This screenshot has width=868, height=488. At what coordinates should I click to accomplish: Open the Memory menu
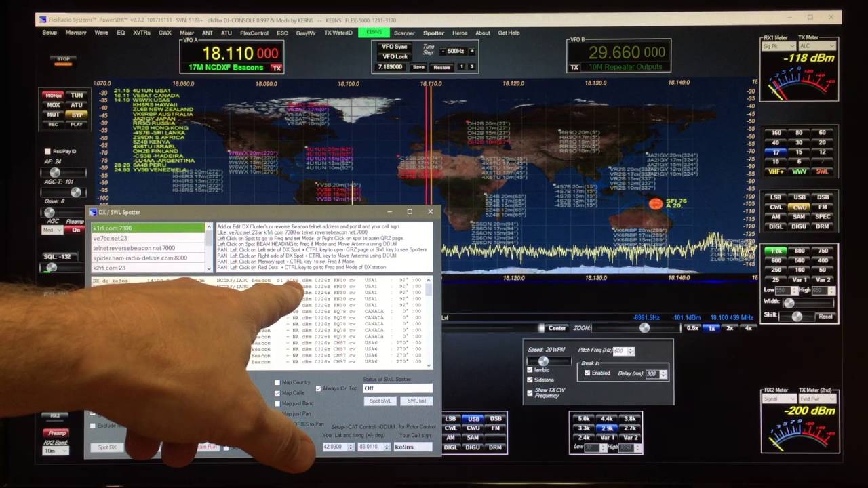[76, 33]
